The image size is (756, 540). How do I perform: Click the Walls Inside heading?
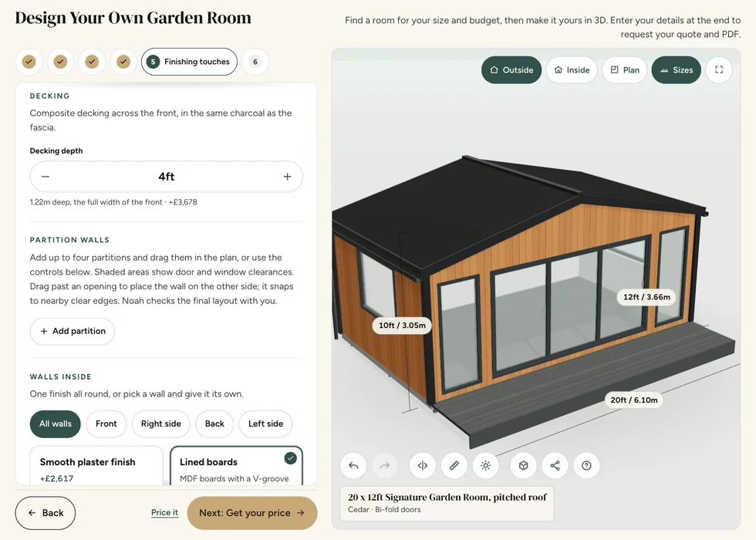[x=60, y=377]
